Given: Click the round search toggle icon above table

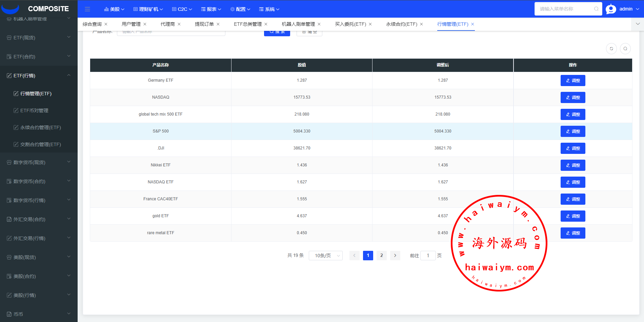Looking at the screenshot, I should click(625, 49).
